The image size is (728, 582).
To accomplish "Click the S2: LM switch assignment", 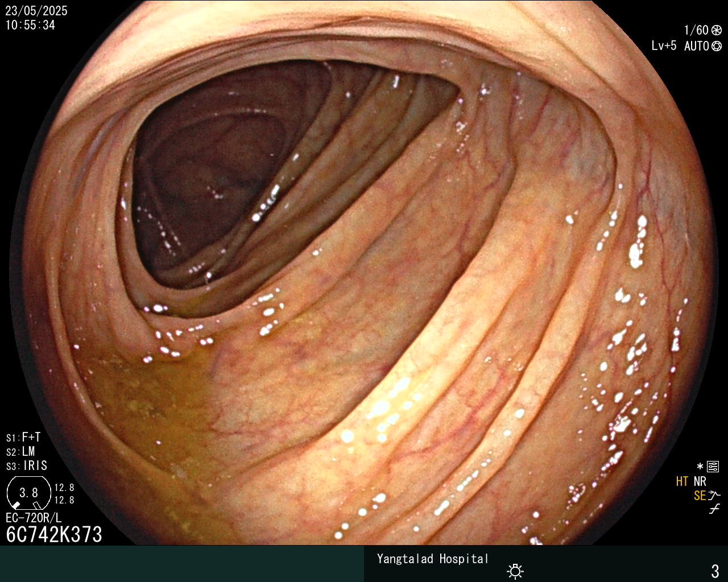I will [20, 452].
